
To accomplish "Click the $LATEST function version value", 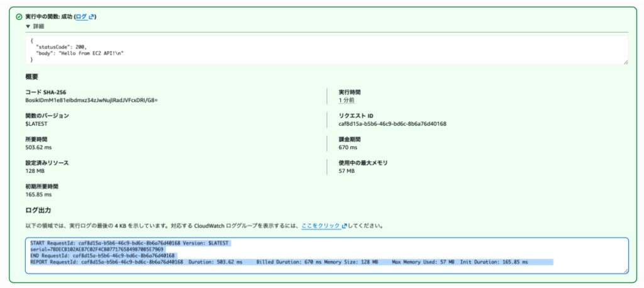I will [x=36, y=123].
